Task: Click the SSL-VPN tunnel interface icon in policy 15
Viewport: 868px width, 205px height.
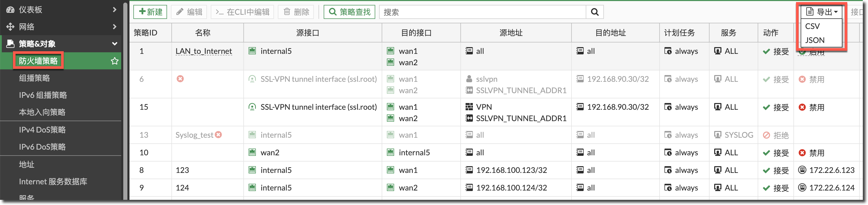Action: [252, 107]
